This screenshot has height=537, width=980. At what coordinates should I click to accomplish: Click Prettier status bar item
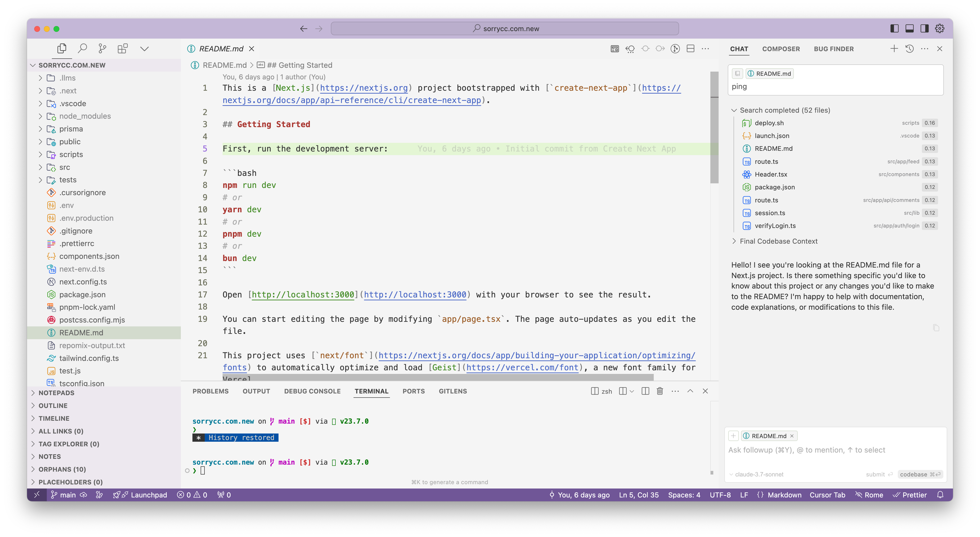tap(910, 495)
